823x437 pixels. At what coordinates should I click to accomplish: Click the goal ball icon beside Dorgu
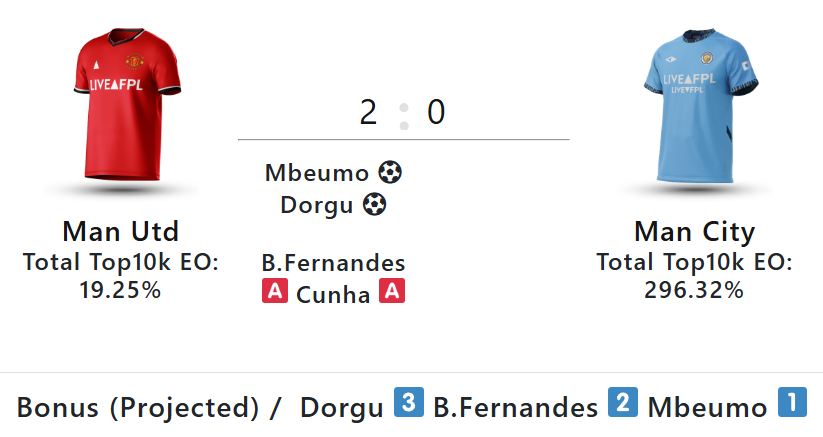click(x=374, y=205)
